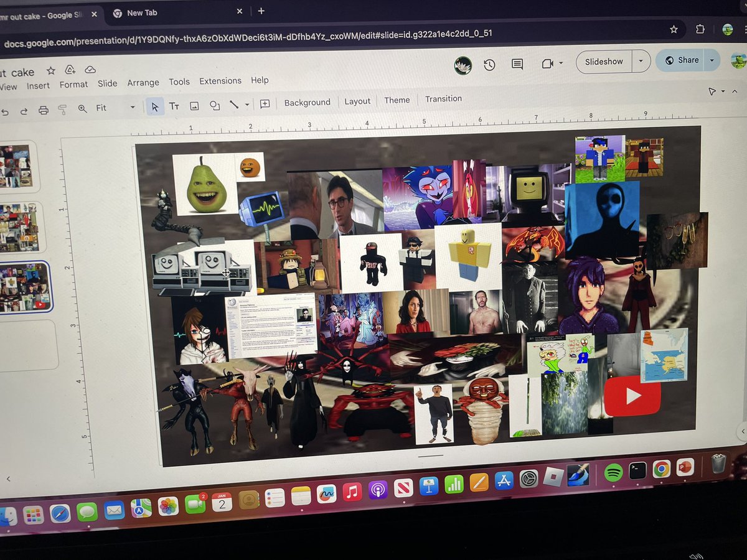This screenshot has width=747, height=560.
Task: Open the Insert menu
Action: (38, 86)
